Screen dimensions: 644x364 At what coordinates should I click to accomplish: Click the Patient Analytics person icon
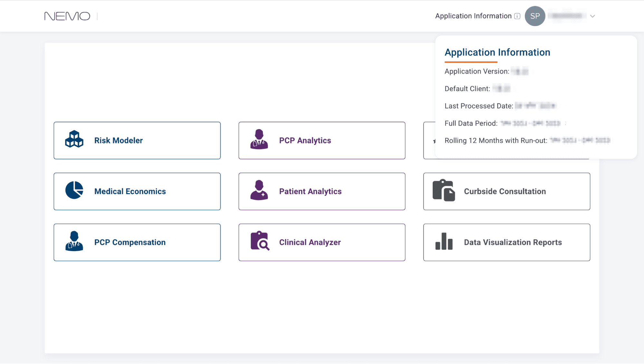[x=259, y=190]
